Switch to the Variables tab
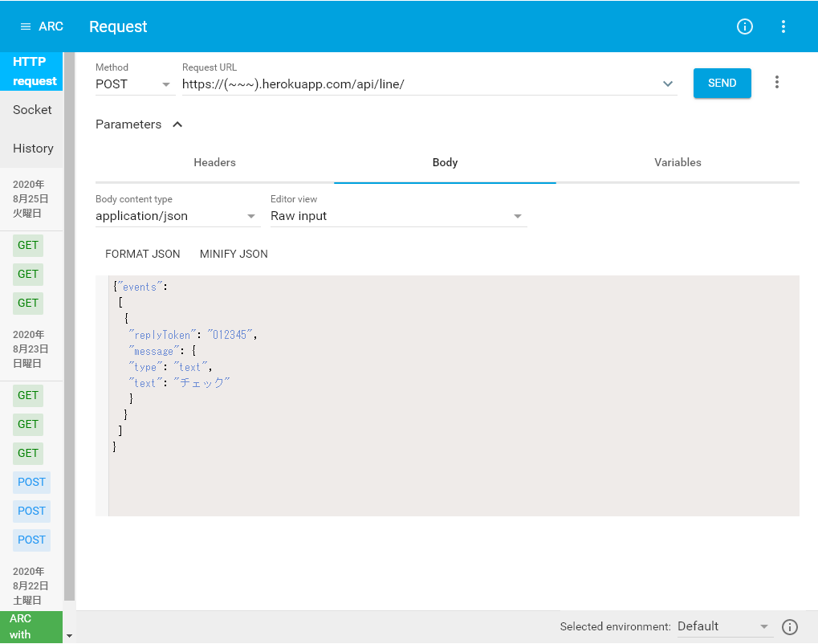The width and height of the screenshot is (818, 644). coord(678,162)
